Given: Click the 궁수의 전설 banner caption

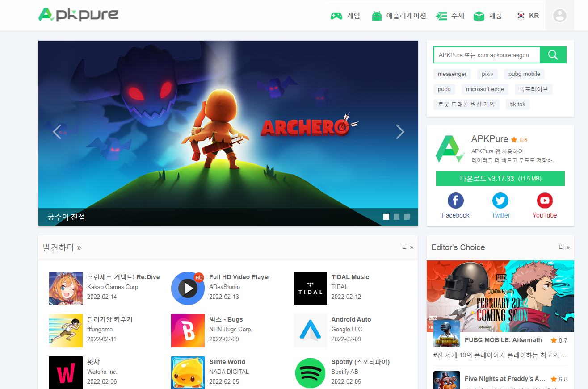Looking at the screenshot, I should (66, 217).
